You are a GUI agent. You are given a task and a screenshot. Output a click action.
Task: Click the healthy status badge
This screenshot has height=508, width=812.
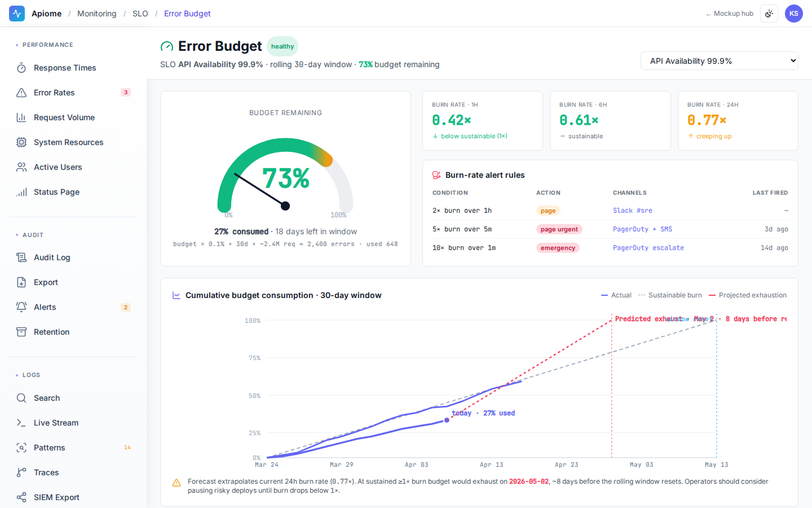pyautogui.click(x=283, y=46)
